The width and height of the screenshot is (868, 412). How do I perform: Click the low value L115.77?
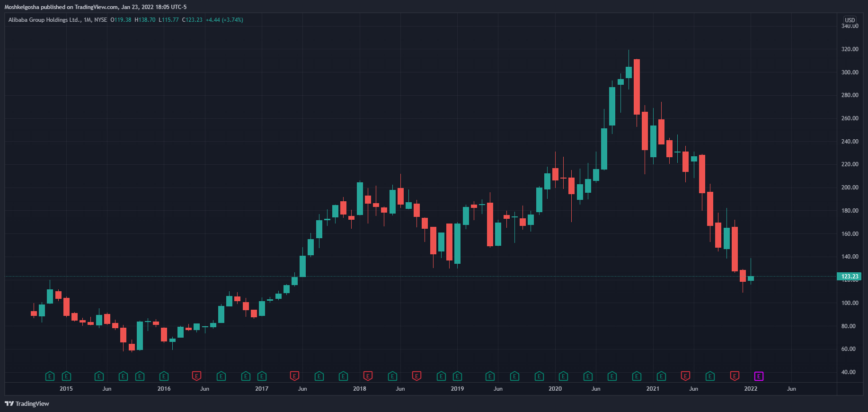click(168, 20)
